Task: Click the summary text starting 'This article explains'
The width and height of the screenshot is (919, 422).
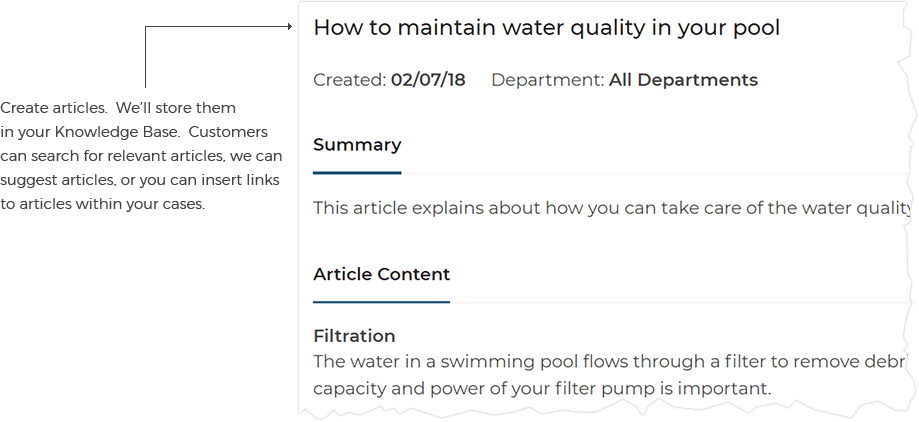Action: coord(612,208)
